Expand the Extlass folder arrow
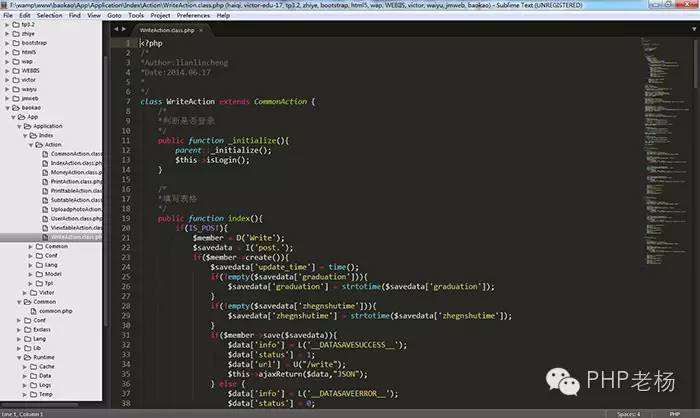This screenshot has height=418, width=700. (x=19, y=330)
